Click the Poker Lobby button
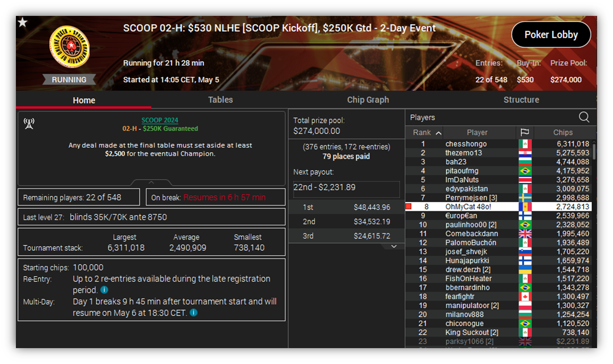Viewport: 613px width, 364px height. tap(551, 35)
